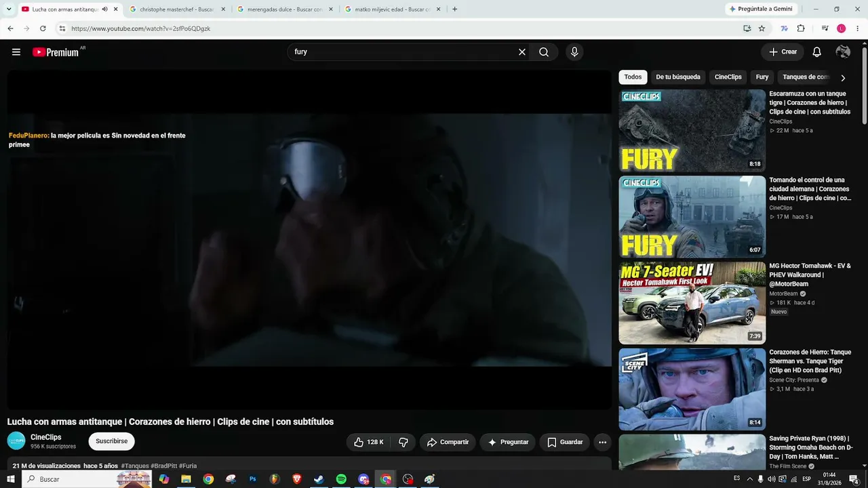Dislike the video
868x488 pixels.
[x=403, y=442]
